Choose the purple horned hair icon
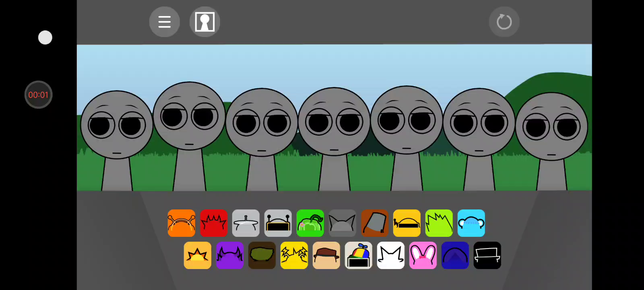 (x=230, y=255)
